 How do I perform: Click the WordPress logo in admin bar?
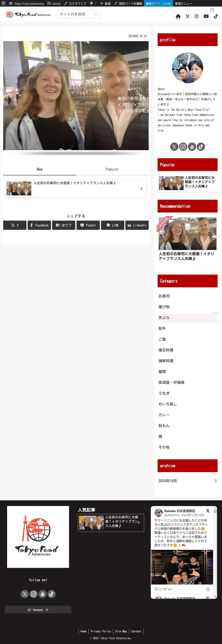pos(4,4)
